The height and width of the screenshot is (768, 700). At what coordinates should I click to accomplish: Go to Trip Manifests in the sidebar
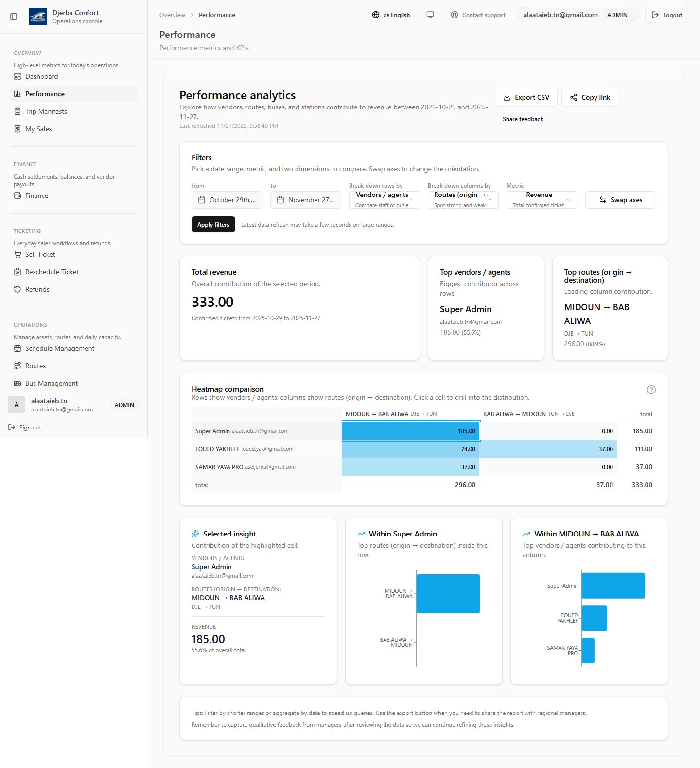(46, 111)
